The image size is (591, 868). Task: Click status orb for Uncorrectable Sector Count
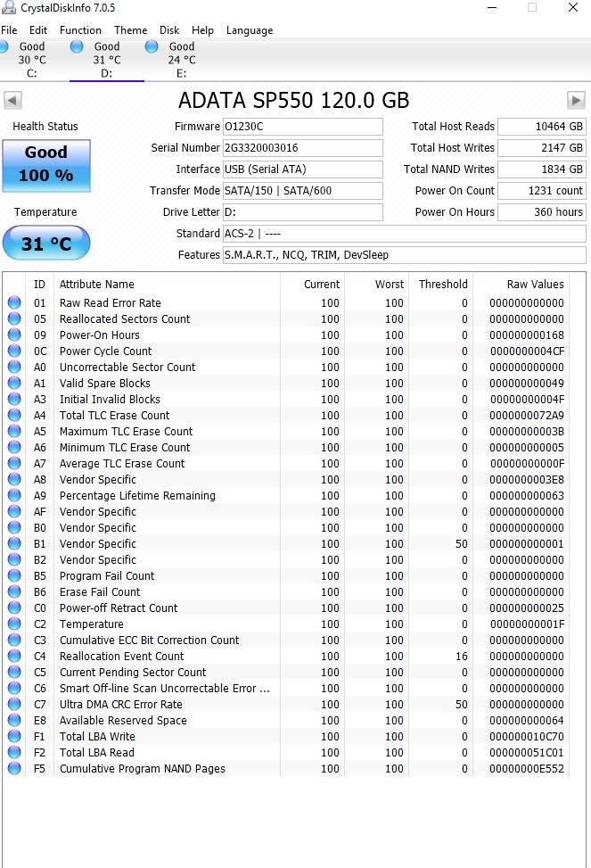point(14,367)
